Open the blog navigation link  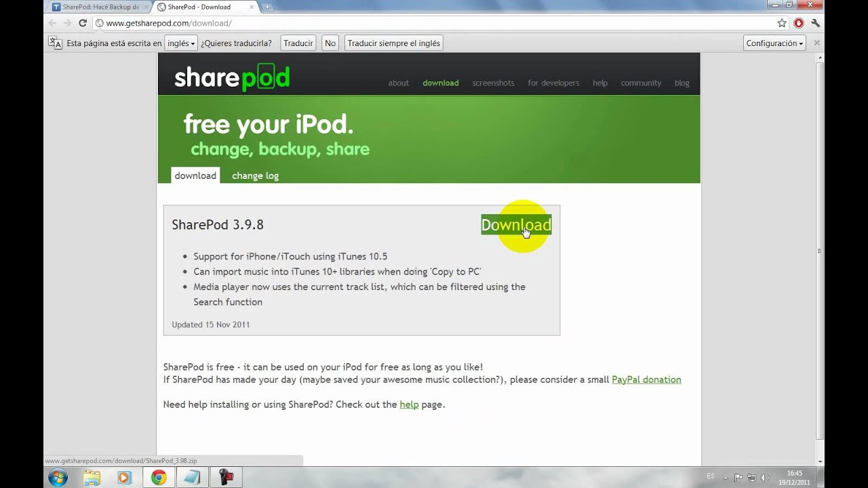(682, 83)
